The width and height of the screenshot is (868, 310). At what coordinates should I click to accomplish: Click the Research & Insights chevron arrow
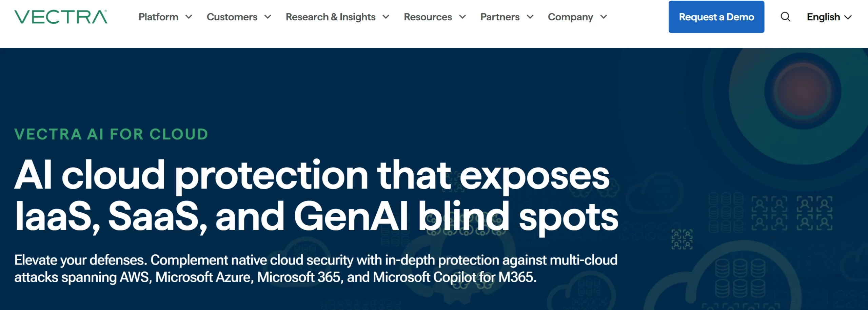(x=386, y=17)
